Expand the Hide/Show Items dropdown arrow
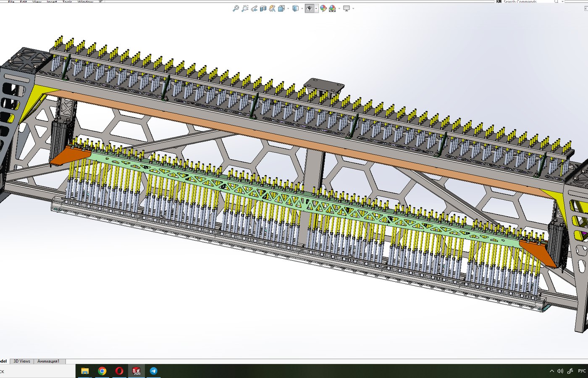Screen dimensions: 588x378 tap(316, 8)
